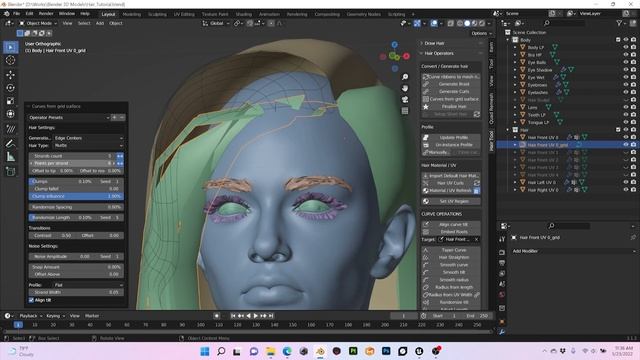Viewport: 640px width, 360px height.
Task: Select the Add Cube tool
Action: coord(11,172)
